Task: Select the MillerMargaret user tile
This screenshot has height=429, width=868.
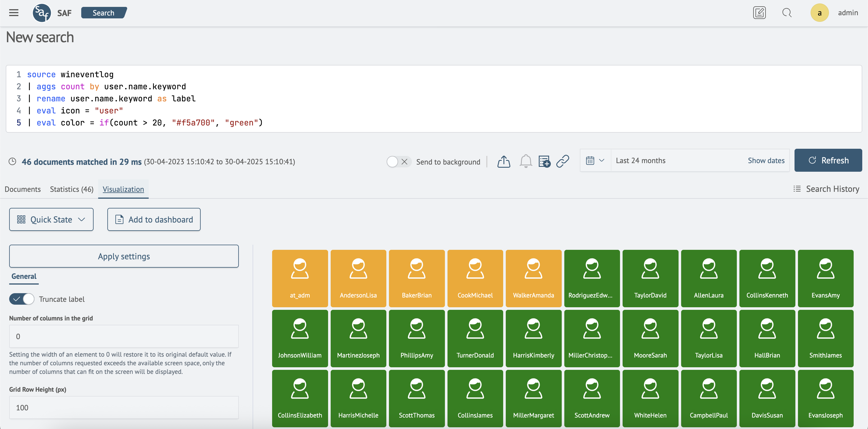Action: (x=533, y=398)
